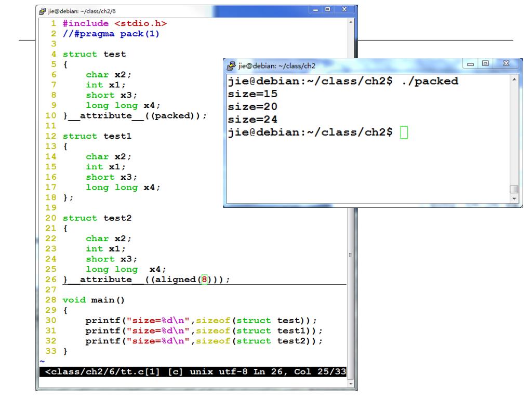Click scroll up arrow in editor window
Screen dimensions: 532x399
351,22
